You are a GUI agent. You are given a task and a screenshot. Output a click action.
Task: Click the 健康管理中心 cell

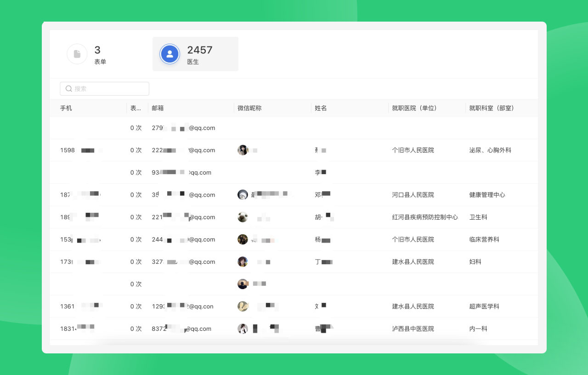[487, 195]
